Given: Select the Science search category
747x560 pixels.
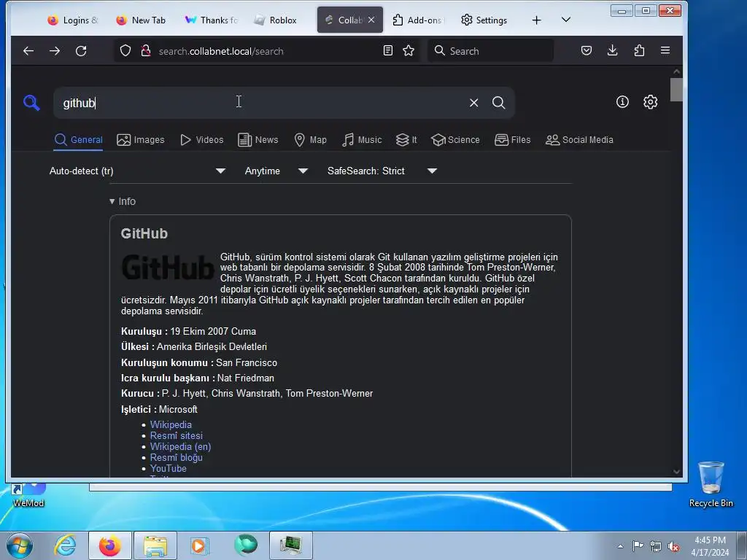Looking at the screenshot, I should coord(455,140).
